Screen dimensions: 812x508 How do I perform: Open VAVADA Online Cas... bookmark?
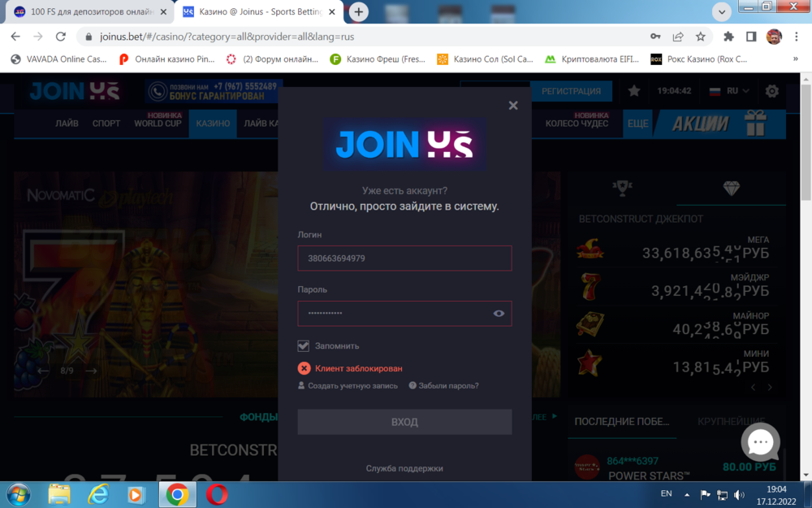[x=58, y=59]
